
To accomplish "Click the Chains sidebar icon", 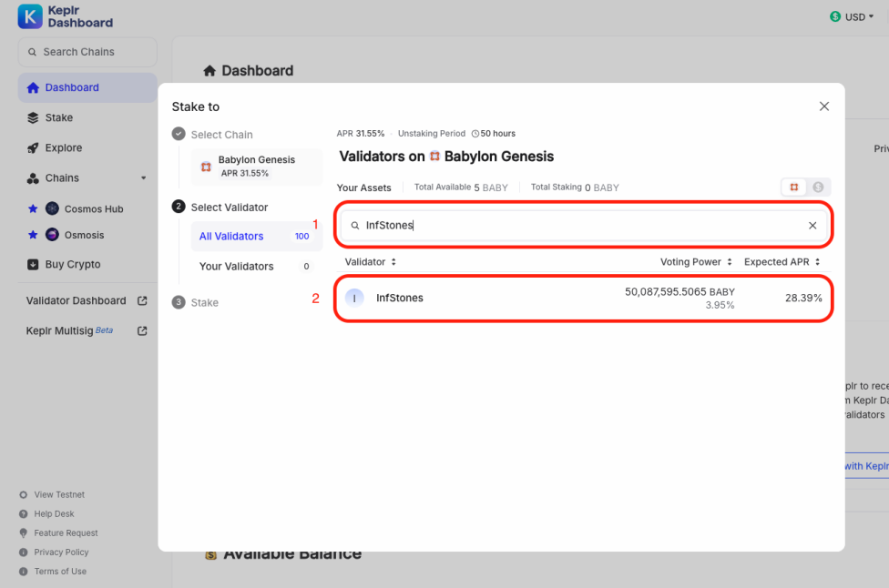I will pos(33,177).
